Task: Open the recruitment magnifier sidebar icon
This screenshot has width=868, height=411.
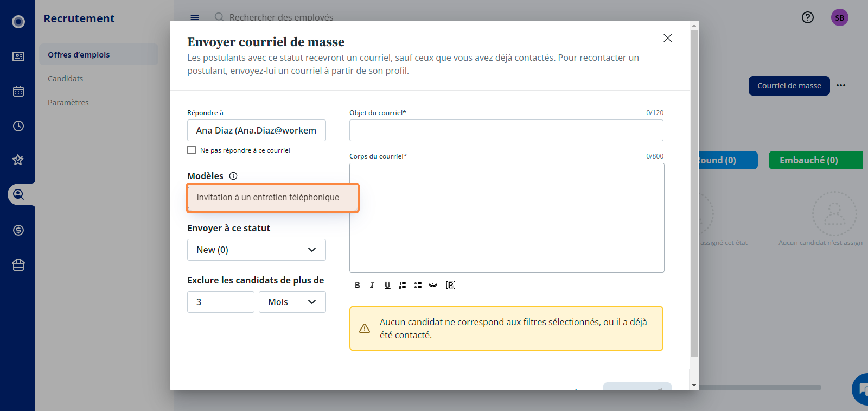Action: 18,195
